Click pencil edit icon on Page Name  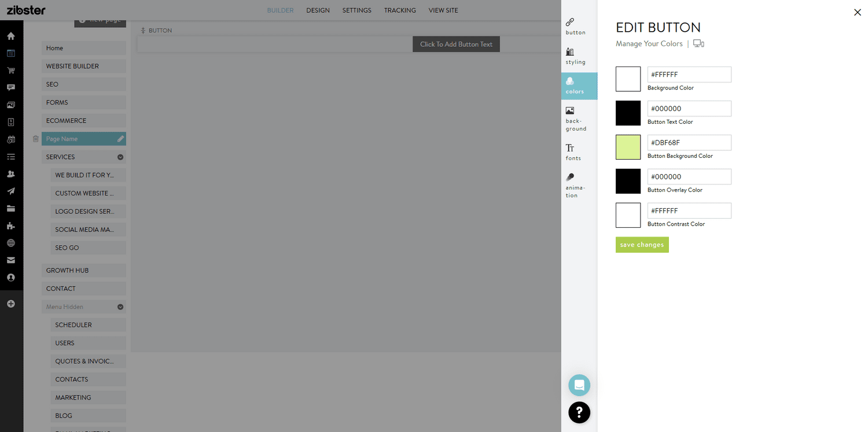click(120, 139)
